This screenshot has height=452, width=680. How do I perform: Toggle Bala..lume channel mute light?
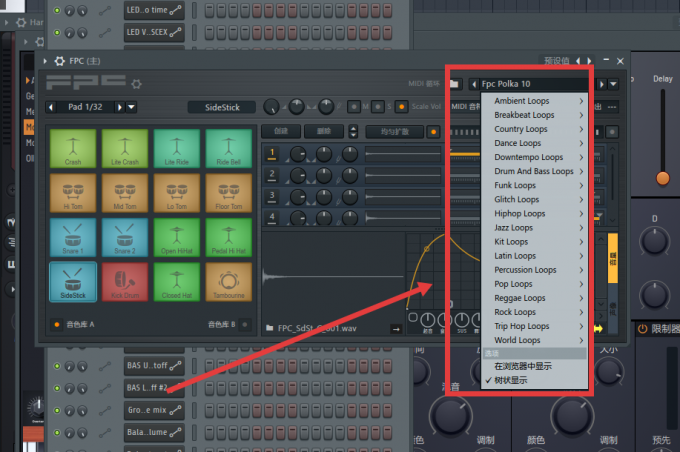(x=57, y=432)
